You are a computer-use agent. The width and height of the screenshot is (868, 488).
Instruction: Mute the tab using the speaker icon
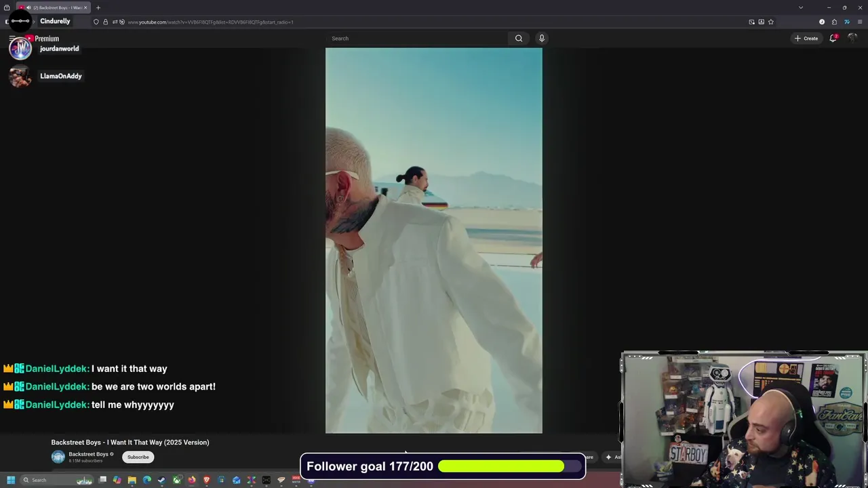tap(28, 7)
